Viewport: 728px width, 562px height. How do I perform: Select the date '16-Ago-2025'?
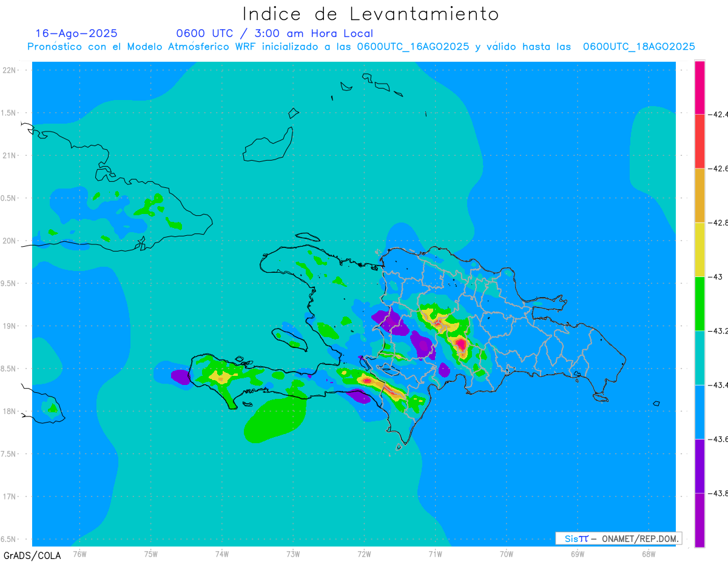click(x=76, y=33)
